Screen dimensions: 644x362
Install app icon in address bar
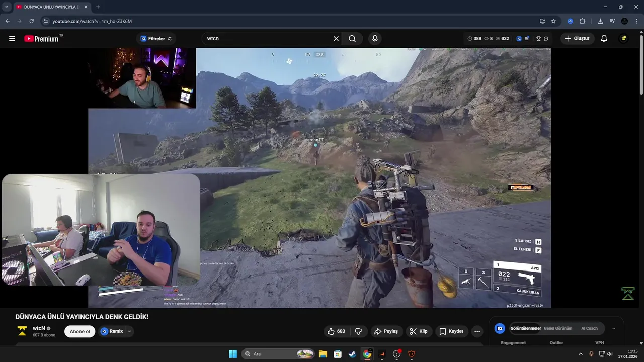[542, 21]
